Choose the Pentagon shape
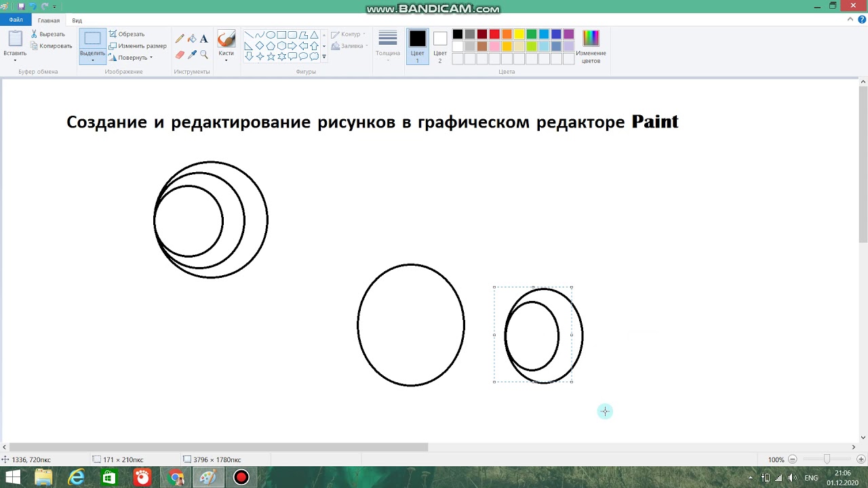Image resolution: width=868 pixels, height=488 pixels. click(x=271, y=46)
